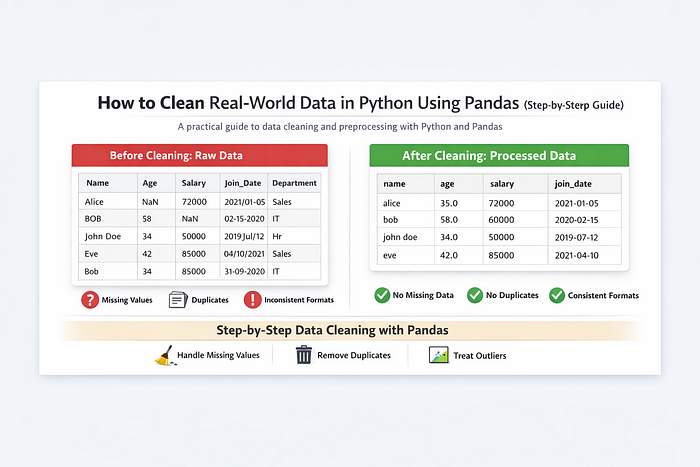Click the red exclamation Inconsistent Formats icon
Image resolution: width=700 pixels, height=467 pixels.
252,300
